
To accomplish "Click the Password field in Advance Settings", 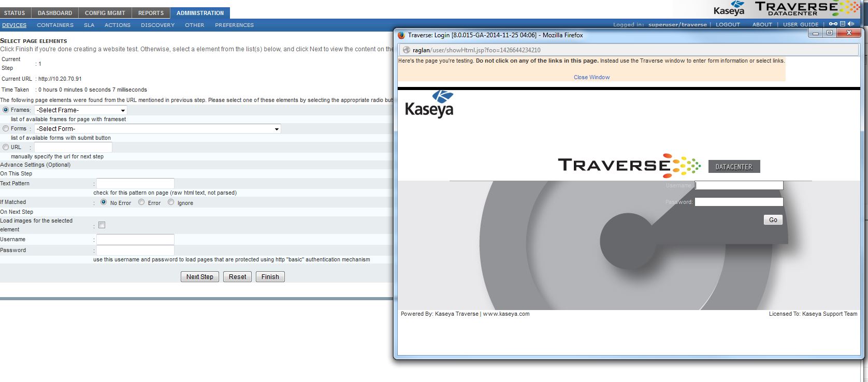I will click(135, 251).
